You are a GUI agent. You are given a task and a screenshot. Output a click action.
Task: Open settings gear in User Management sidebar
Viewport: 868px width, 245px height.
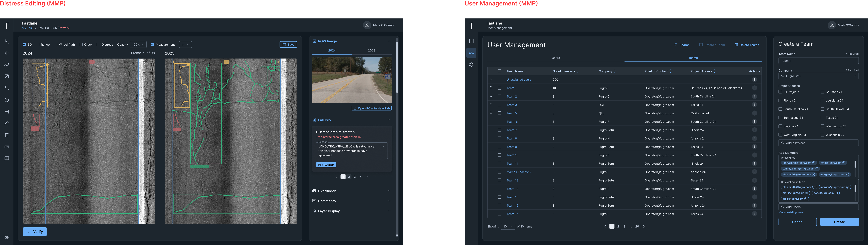coord(471,65)
